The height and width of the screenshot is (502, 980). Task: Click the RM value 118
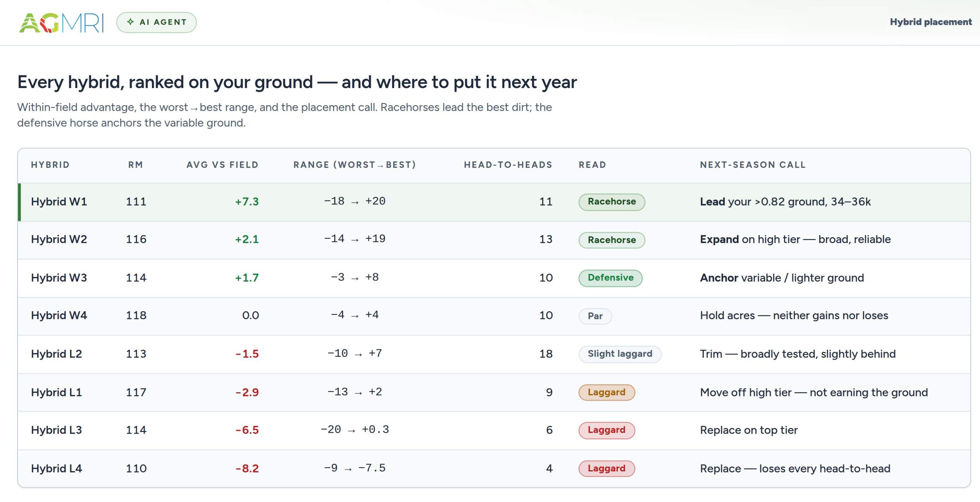coord(136,316)
